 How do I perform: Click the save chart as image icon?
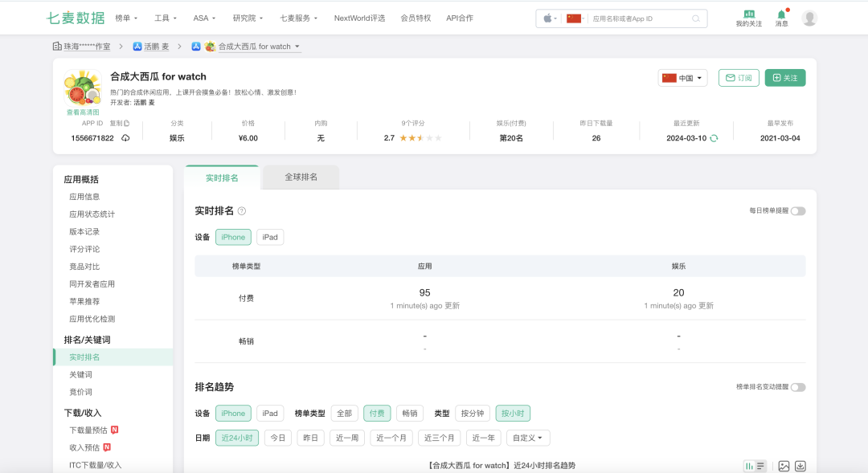(784, 466)
